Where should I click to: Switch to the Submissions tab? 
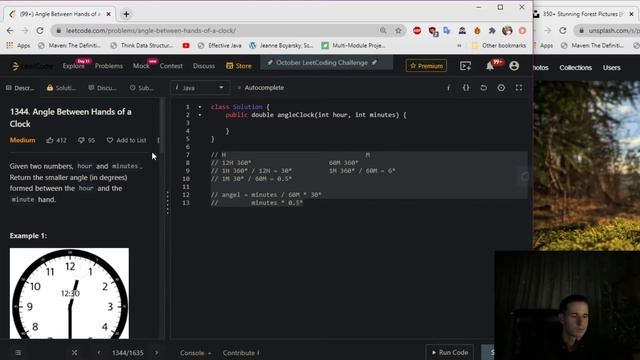(142, 88)
